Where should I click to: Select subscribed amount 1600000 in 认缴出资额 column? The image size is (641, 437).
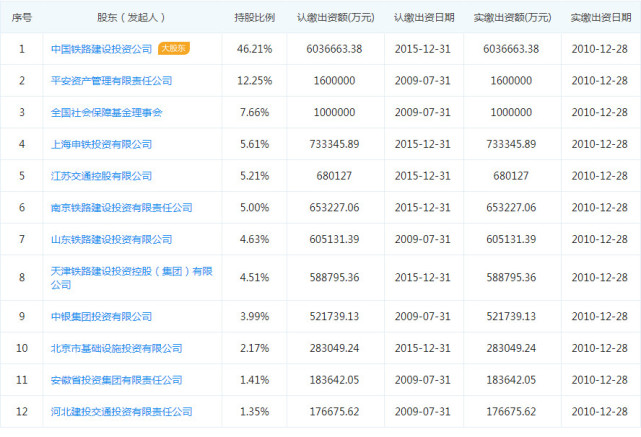click(334, 81)
